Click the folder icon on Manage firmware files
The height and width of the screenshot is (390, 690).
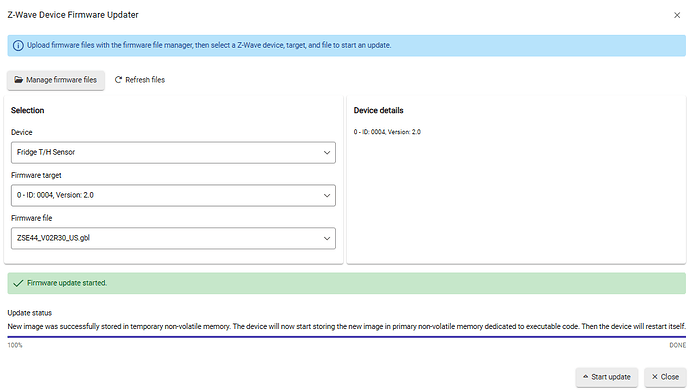(18, 80)
